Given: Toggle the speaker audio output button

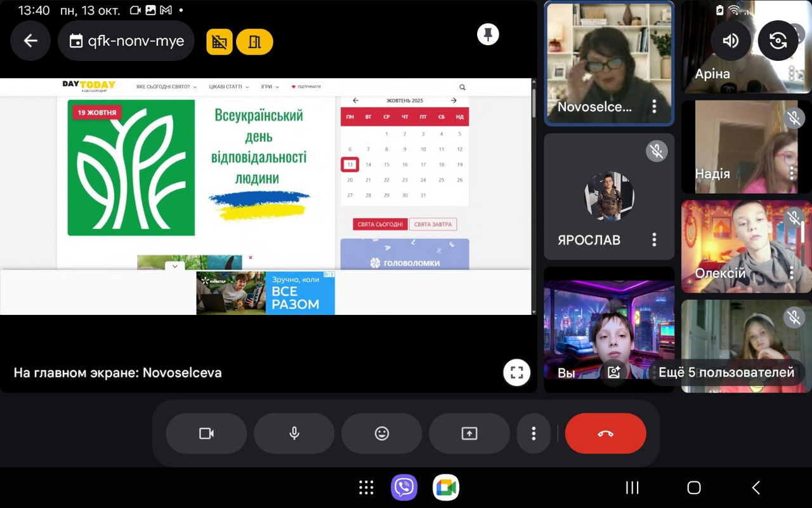Looking at the screenshot, I should (x=730, y=41).
